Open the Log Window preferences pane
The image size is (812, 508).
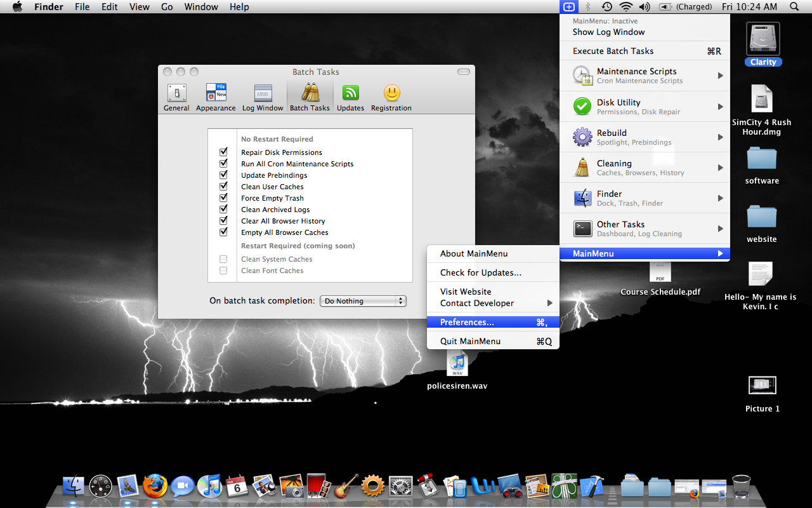263,98
